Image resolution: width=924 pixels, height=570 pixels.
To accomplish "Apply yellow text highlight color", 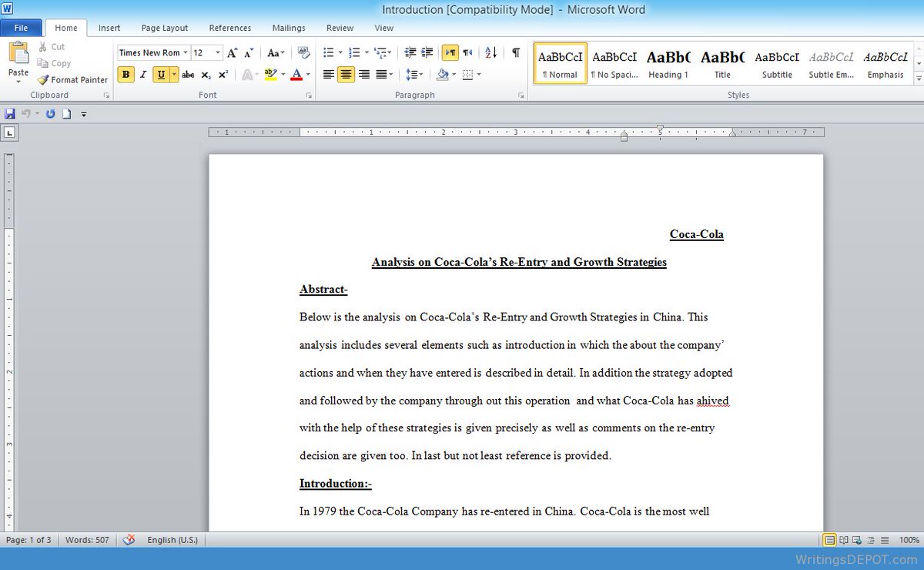I will [269, 75].
